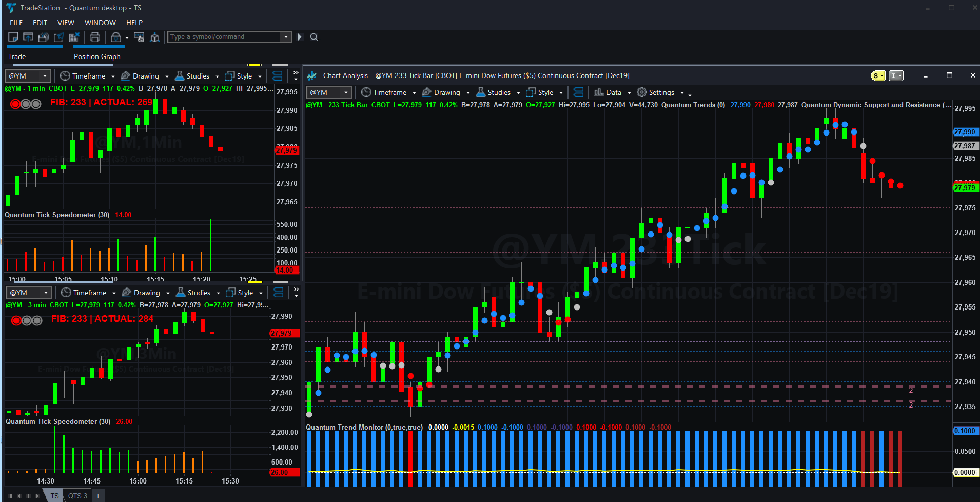This screenshot has height=502, width=980.
Task: Click symbol link icon in 1 min chart
Action: tap(278, 76)
